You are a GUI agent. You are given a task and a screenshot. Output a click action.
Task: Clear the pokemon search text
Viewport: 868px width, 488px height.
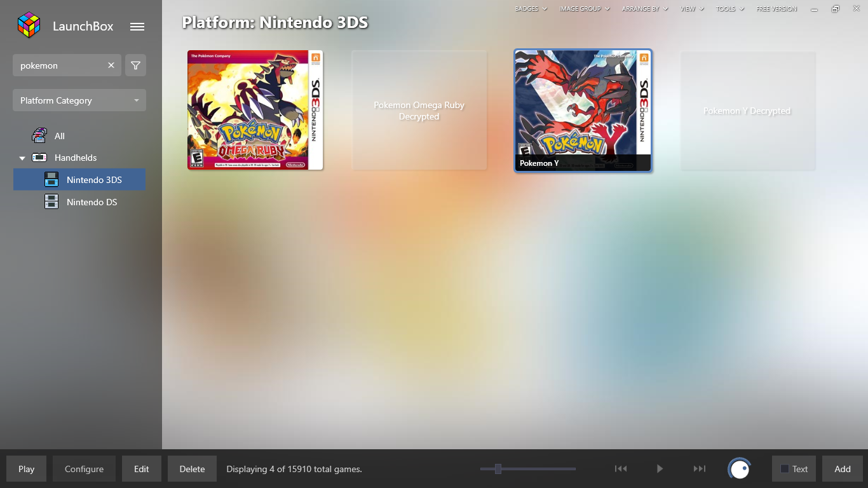pos(111,65)
